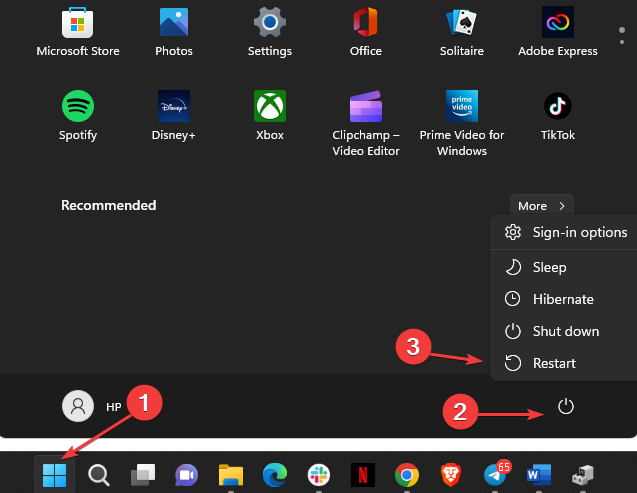Launch Netflix from the taskbar
The image size is (637, 493).
tap(363, 475)
